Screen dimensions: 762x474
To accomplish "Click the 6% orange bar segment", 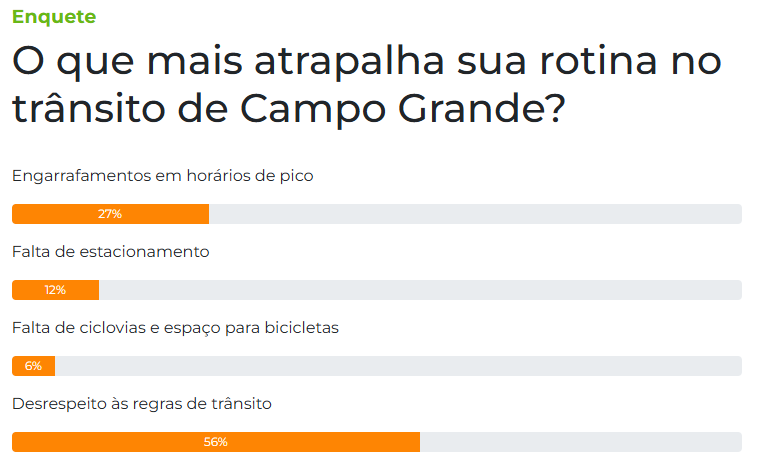I will pos(34,366).
